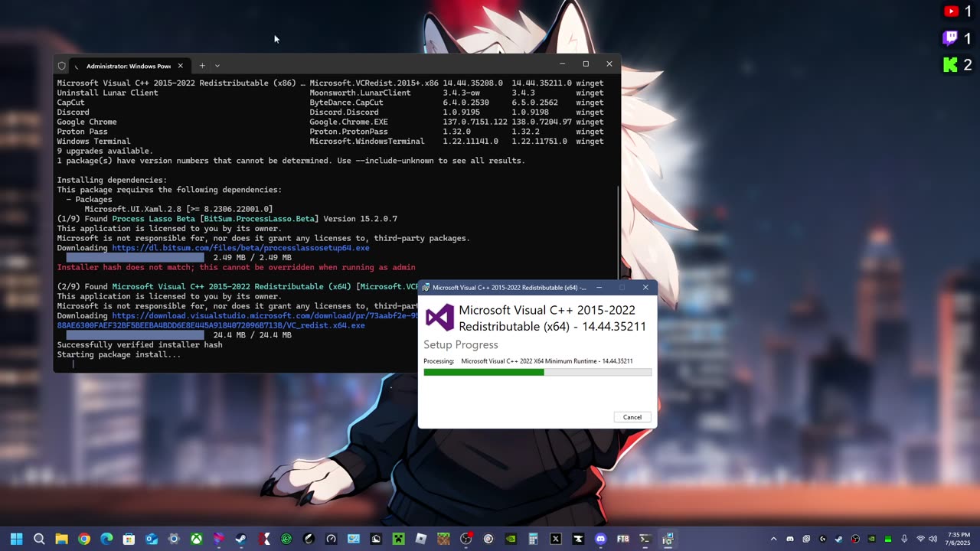
Task: Open Roblox from the taskbar
Action: pos(421,539)
